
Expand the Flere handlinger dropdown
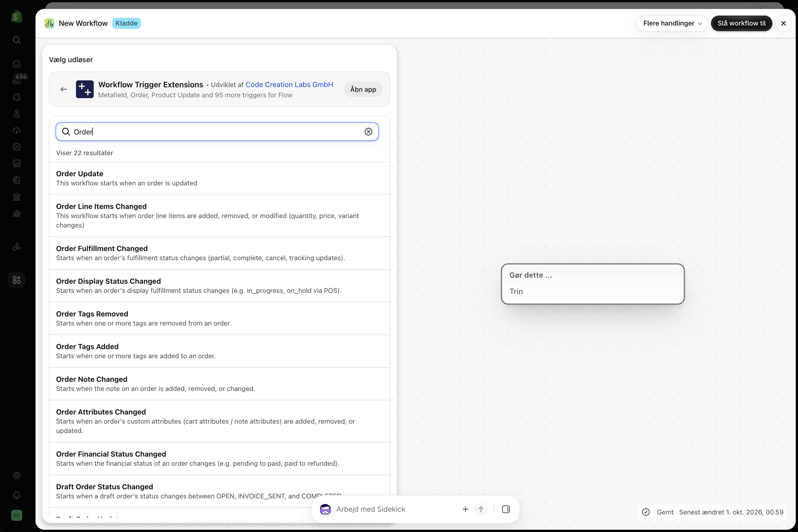point(672,23)
